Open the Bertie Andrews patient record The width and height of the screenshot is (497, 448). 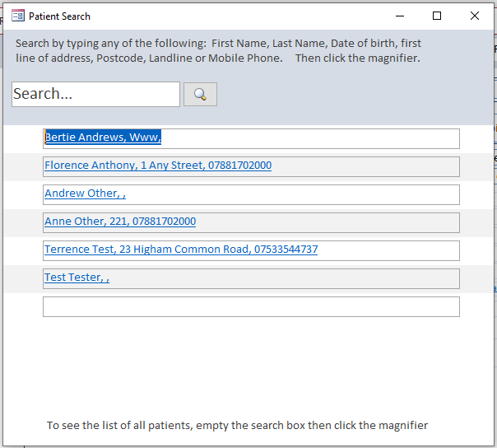click(x=103, y=138)
